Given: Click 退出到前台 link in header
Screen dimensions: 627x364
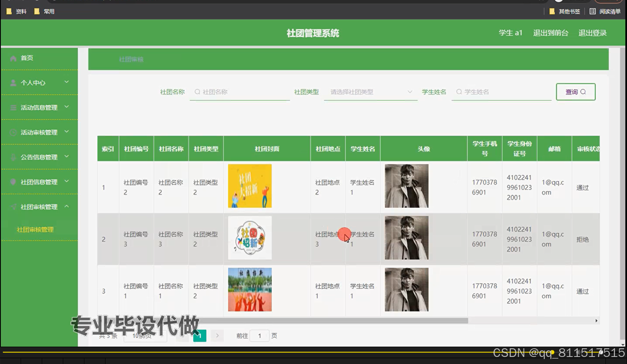Looking at the screenshot, I should (x=550, y=33).
